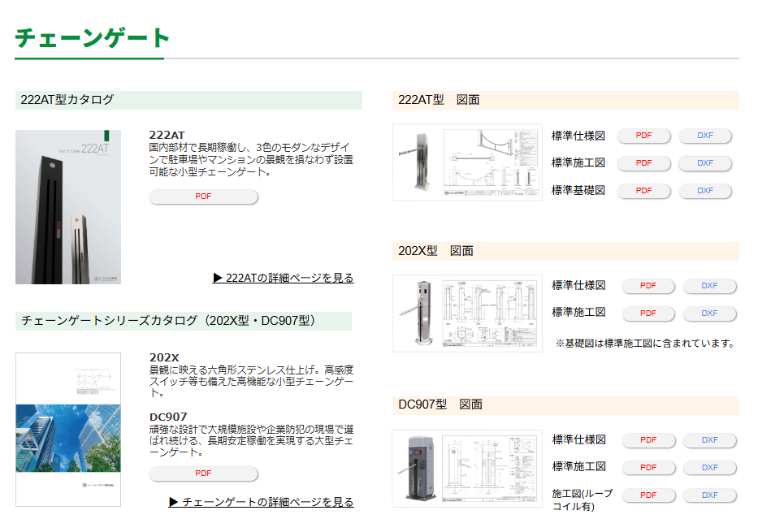758x532 pixels.
Task: Open the 222AT catalog cover thumbnail
Action: tap(68, 207)
